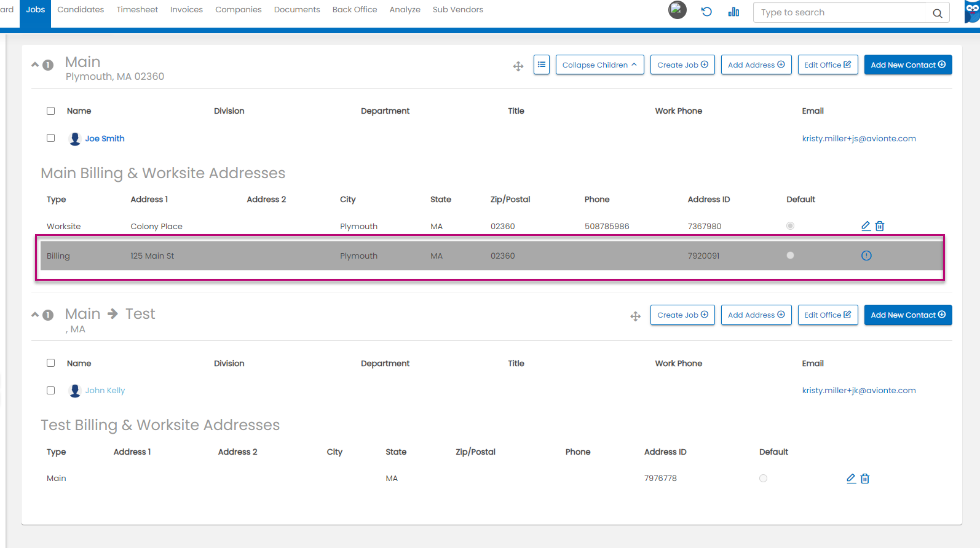This screenshot has height=548, width=980.
Task: Edit the Test office Main address
Action: click(x=851, y=479)
